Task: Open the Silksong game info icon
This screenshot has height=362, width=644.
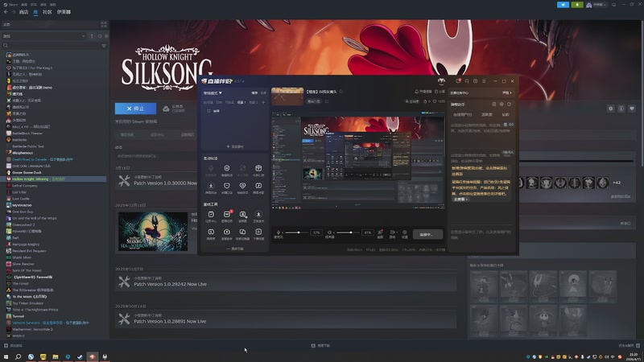Action: (x=621, y=109)
